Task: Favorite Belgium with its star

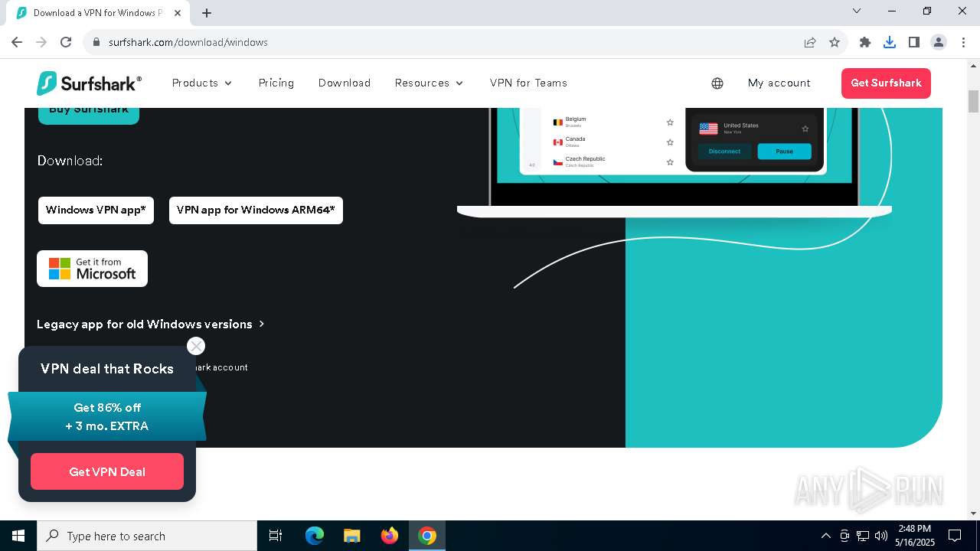Action: click(x=670, y=122)
